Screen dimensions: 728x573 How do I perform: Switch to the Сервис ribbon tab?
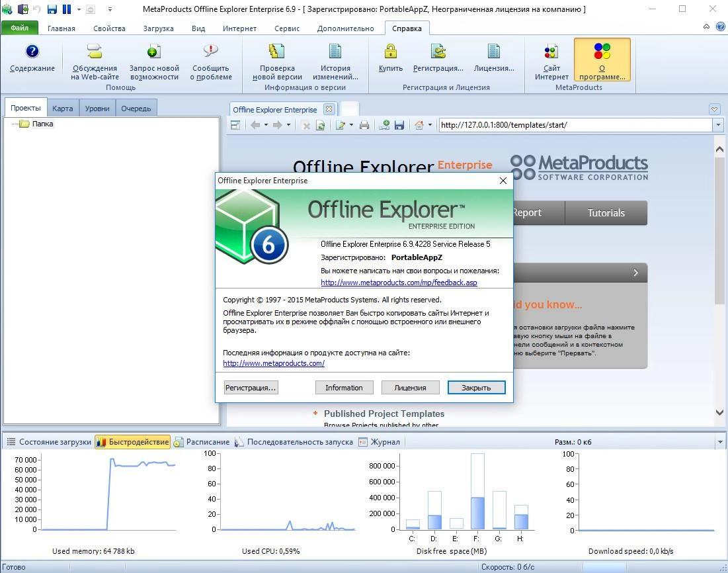click(x=287, y=28)
